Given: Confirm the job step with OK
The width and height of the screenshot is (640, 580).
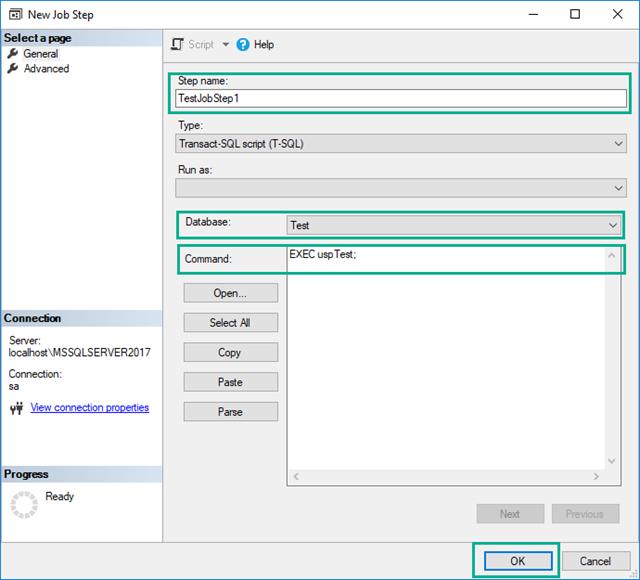Looking at the screenshot, I should [517, 561].
